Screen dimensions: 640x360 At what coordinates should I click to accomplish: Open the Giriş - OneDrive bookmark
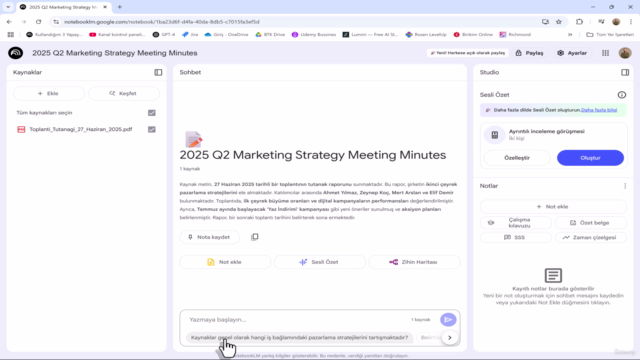click(227, 35)
